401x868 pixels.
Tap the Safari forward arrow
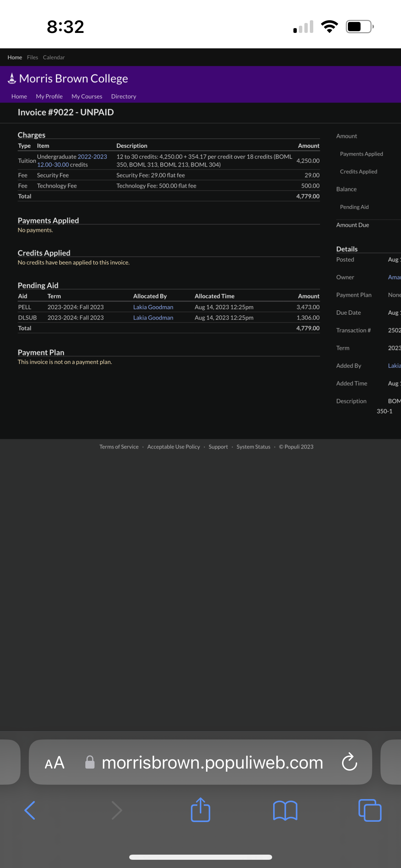117,810
